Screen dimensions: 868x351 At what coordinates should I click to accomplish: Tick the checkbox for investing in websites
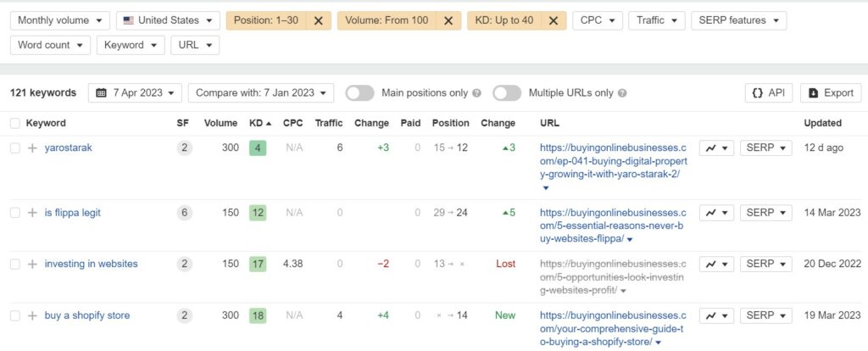[x=15, y=264]
